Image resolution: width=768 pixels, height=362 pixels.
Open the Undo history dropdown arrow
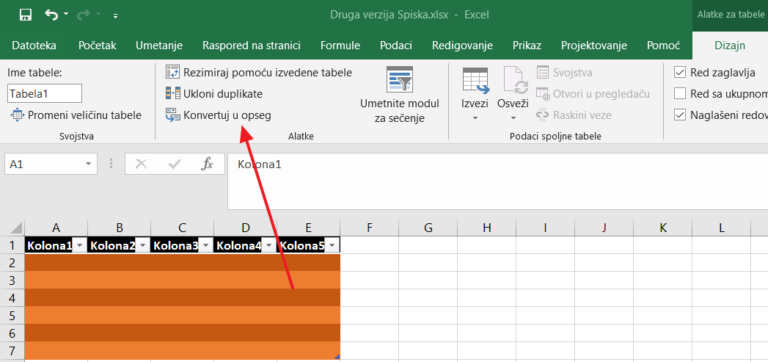tap(66, 15)
